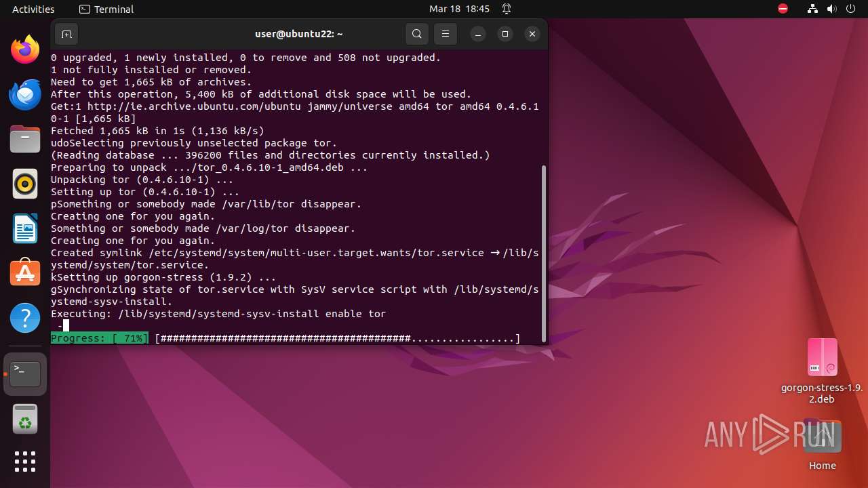Viewport: 868px width, 488px height.
Task: Open the Files manager dock icon
Action: click(x=25, y=139)
